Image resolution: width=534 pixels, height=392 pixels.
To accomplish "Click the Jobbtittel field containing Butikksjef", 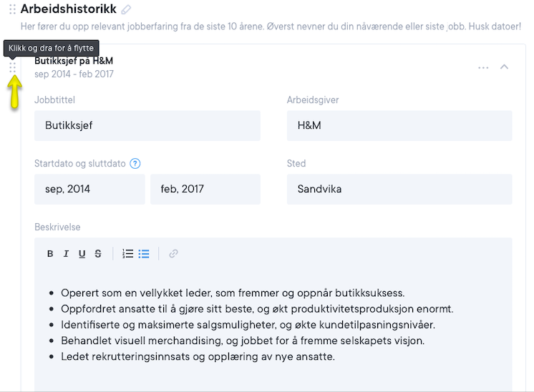I will 147,126.
